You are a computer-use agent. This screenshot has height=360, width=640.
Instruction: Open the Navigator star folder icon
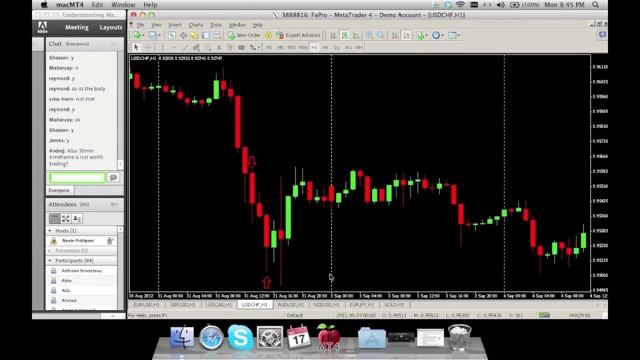194,36
